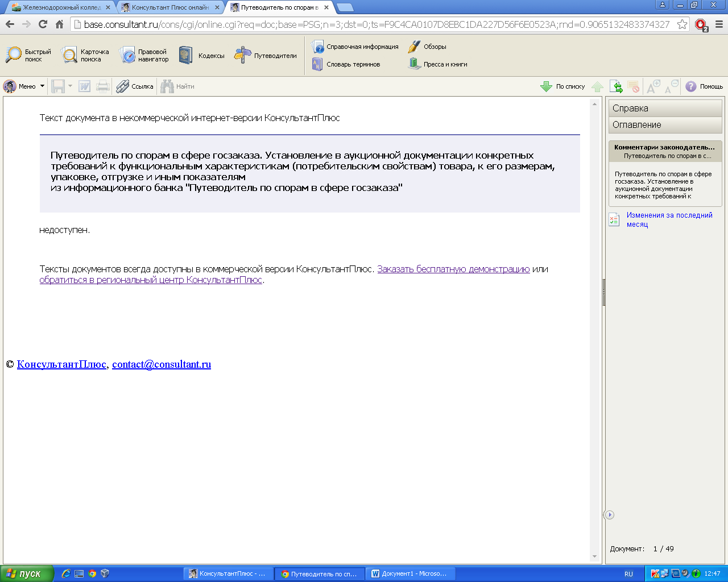Go to browser home page

point(59,24)
